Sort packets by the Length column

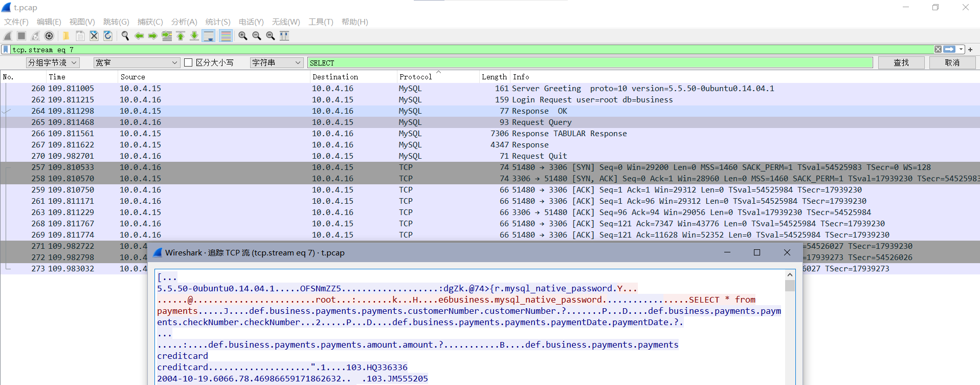click(x=494, y=77)
